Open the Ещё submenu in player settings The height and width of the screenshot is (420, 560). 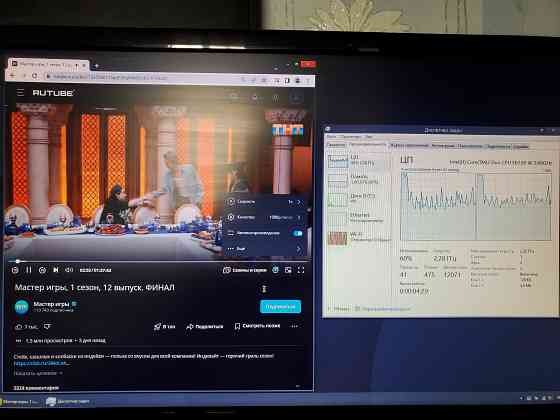(265, 249)
